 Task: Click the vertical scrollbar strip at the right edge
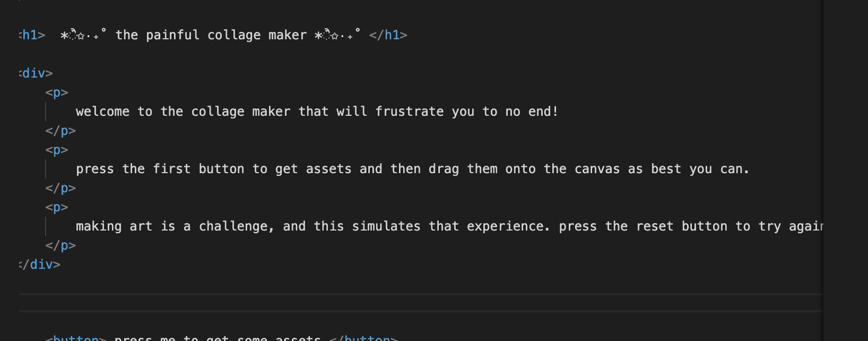[845, 170]
